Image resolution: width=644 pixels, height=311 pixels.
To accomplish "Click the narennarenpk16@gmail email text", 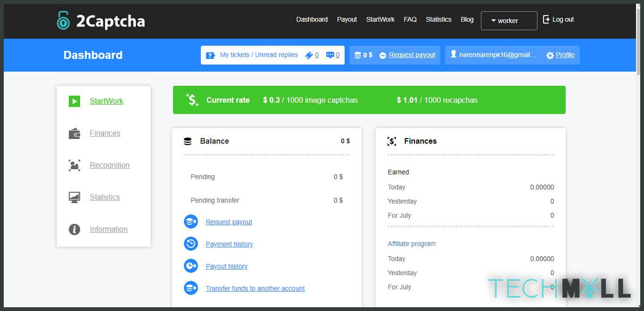I will click(x=497, y=55).
